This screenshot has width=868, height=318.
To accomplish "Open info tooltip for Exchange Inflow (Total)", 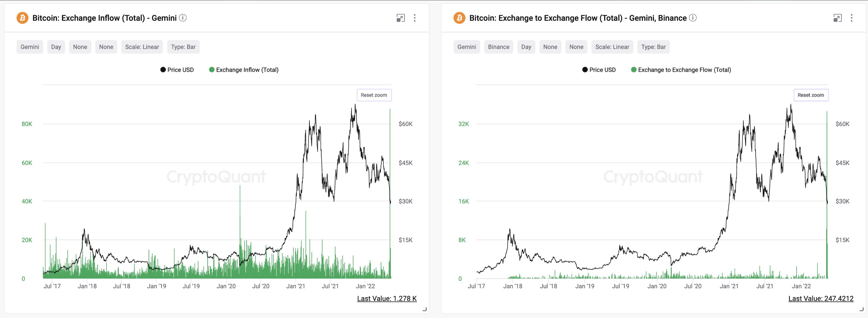I will [183, 18].
